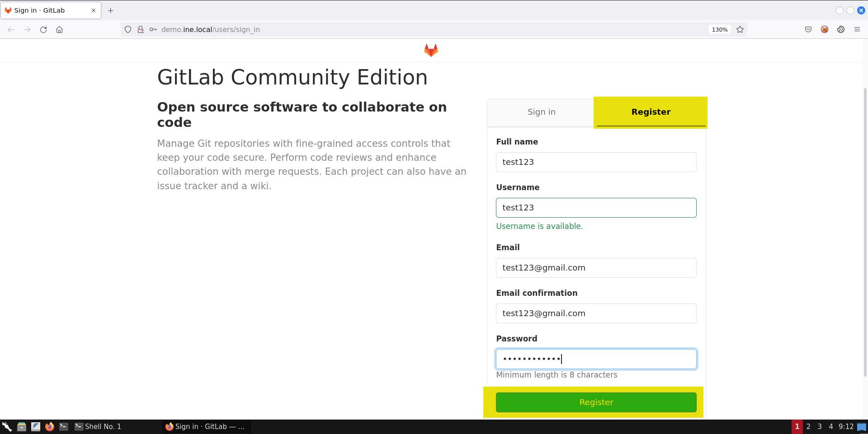The height and width of the screenshot is (434, 868).
Task: Open a new browser tab
Action: tap(110, 10)
